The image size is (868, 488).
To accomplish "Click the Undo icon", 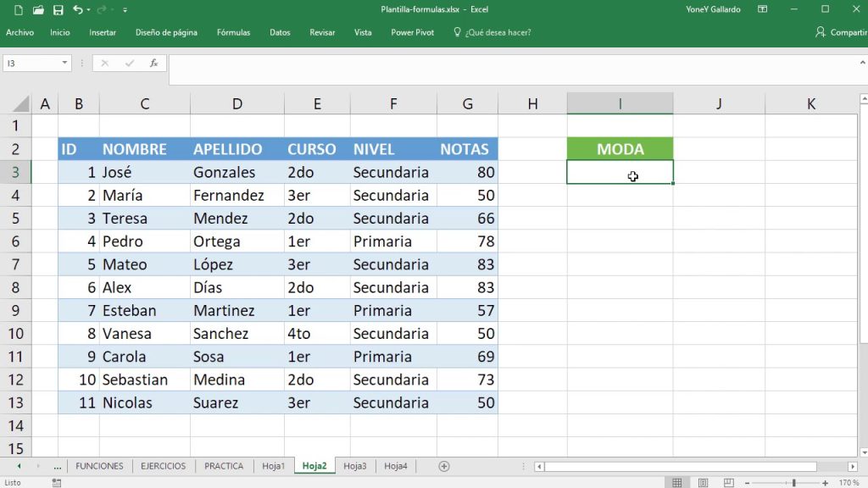I will 76,9.
